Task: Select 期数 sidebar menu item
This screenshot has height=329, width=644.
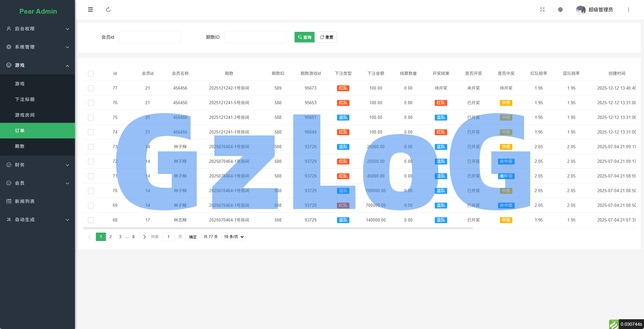Action: (x=20, y=146)
